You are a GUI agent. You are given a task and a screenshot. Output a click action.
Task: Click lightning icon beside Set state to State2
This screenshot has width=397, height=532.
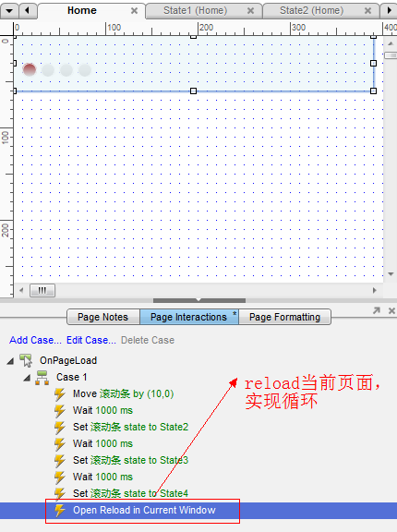(x=60, y=428)
